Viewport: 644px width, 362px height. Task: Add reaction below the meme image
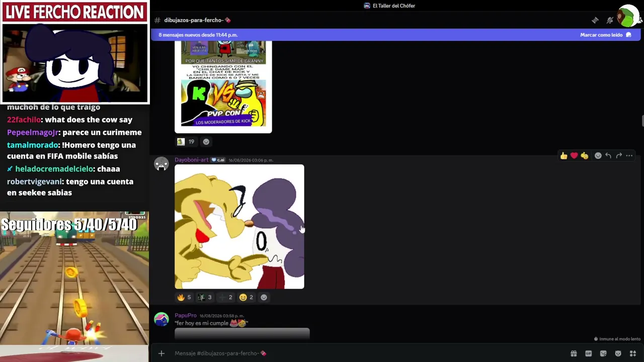pyautogui.click(x=206, y=142)
